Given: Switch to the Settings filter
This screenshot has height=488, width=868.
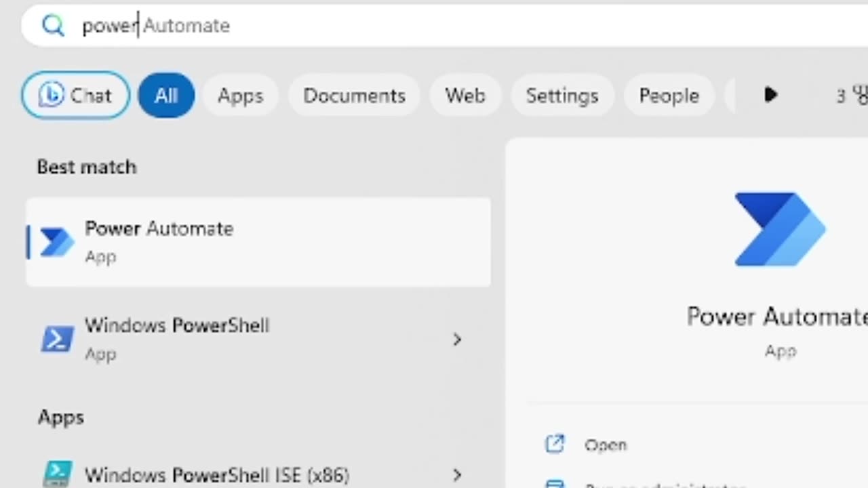Looking at the screenshot, I should [x=562, y=96].
